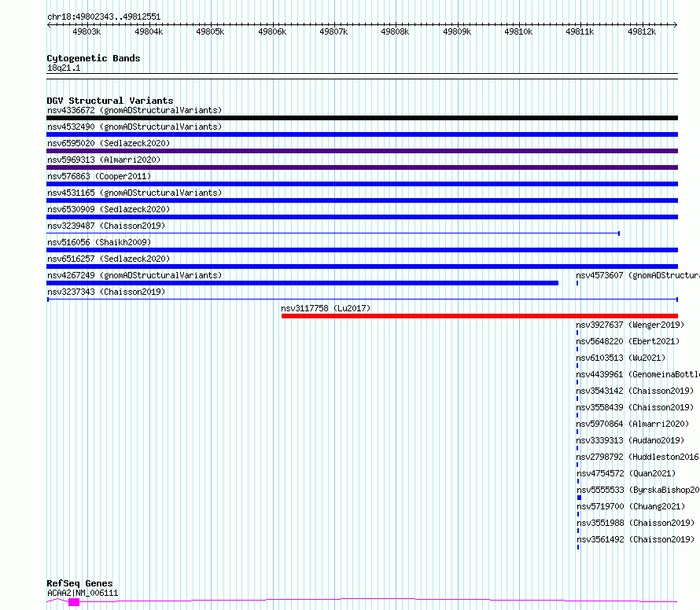The width and height of the screenshot is (700, 610).
Task: Open the nsv5970864 Almarri2020 variant label
Action: click(x=632, y=424)
